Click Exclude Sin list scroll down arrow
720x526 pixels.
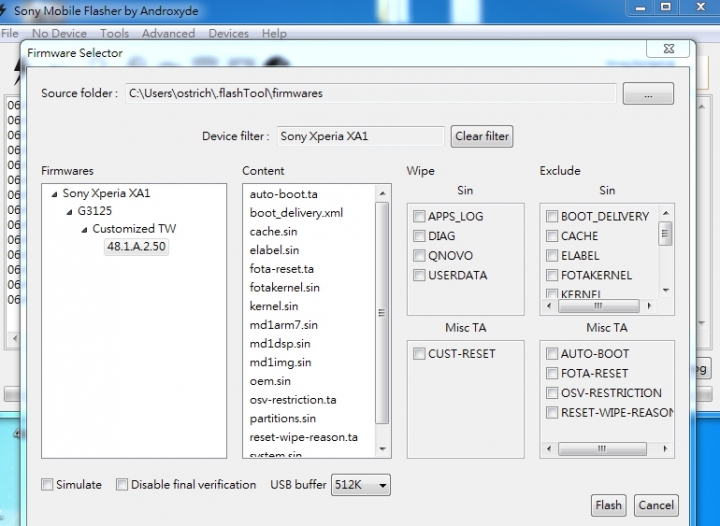[666, 290]
